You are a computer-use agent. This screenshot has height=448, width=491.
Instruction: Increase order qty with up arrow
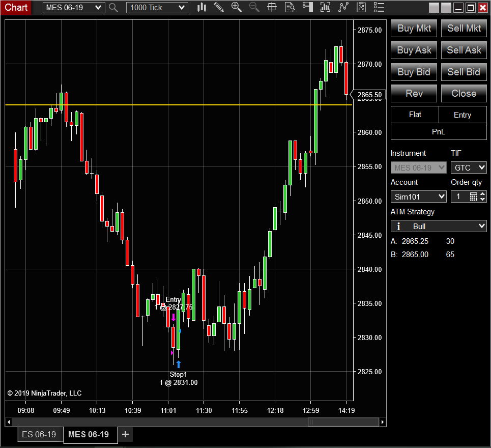point(482,194)
